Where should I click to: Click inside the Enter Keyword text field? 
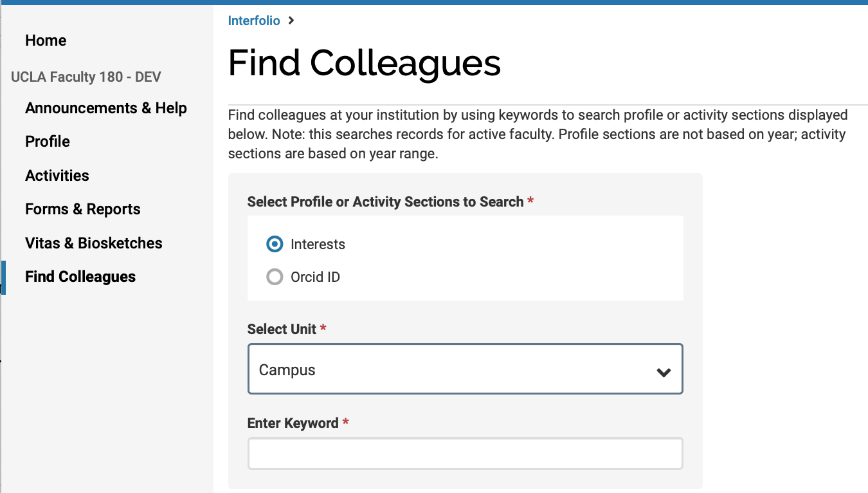pyautogui.click(x=465, y=454)
